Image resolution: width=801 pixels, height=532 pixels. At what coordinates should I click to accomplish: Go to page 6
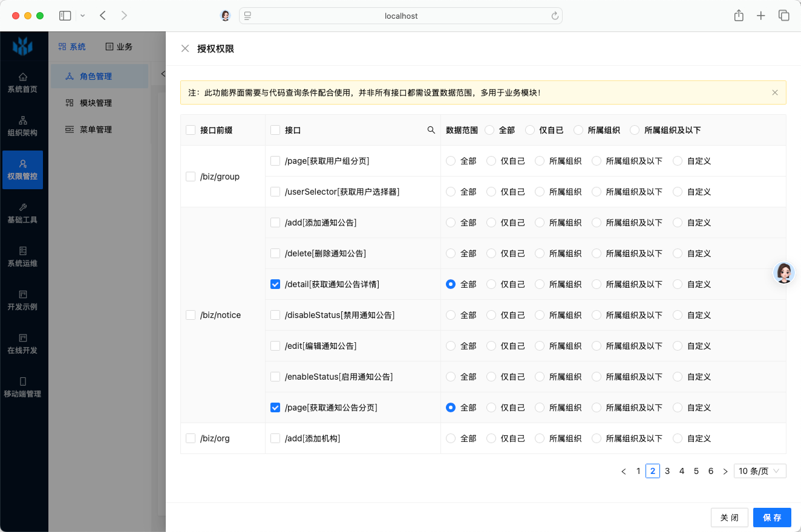coord(711,472)
